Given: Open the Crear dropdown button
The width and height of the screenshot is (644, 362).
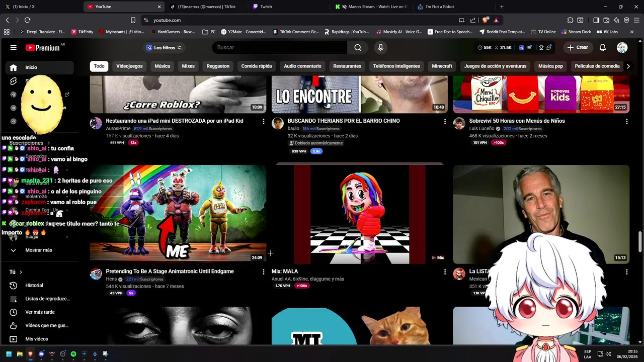Looking at the screenshot, I should coord(577,47).
